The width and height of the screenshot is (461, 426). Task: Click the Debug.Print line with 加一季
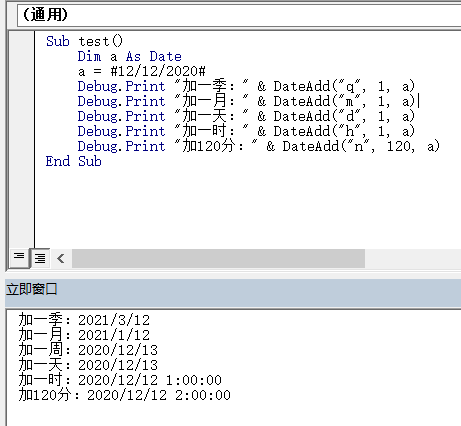pyautogui.click(x=246, y=86)
